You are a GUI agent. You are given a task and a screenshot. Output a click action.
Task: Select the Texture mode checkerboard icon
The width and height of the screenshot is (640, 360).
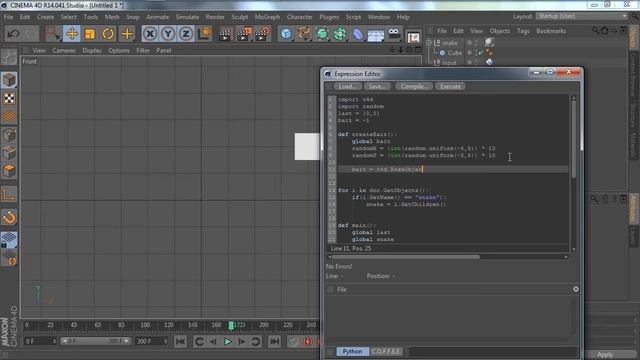[x=9, y=98]
